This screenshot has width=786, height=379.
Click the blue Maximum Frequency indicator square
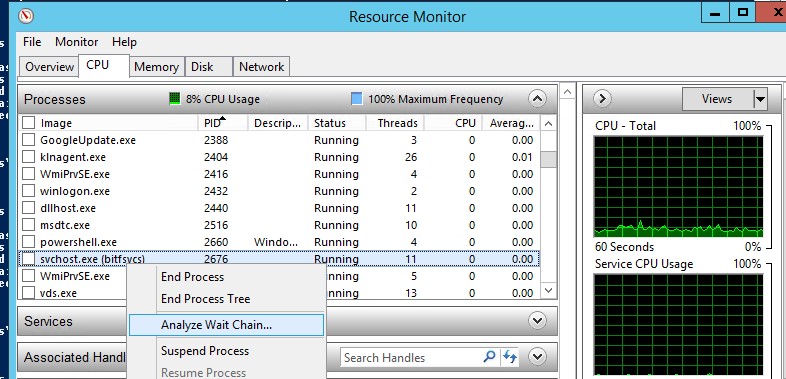click(356, 99)
